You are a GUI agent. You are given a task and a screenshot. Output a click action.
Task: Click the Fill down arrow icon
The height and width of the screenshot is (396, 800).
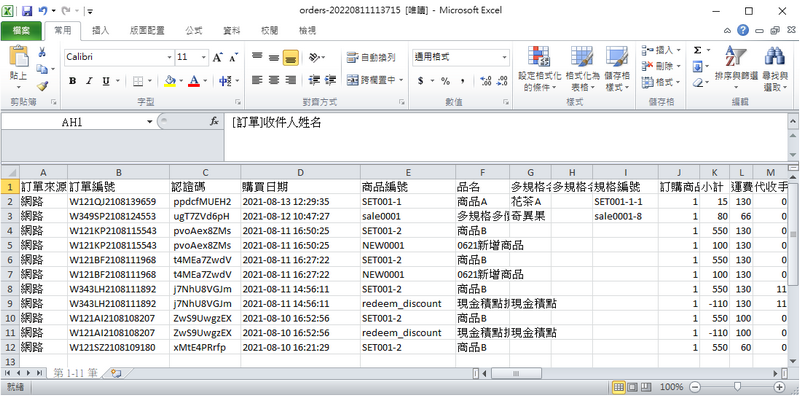[698, 66]
